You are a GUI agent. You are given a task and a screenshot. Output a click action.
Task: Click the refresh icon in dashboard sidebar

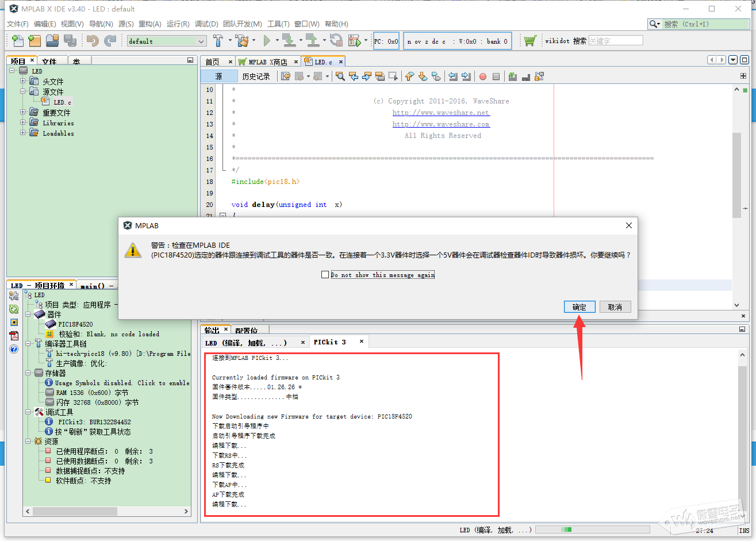(14, 309)
